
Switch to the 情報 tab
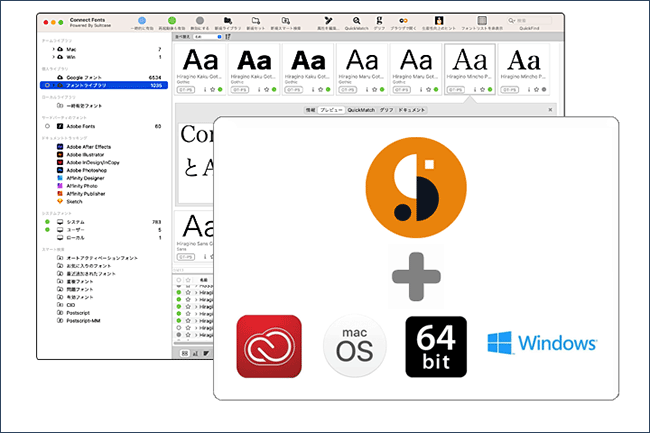click(x=310, y=110)
